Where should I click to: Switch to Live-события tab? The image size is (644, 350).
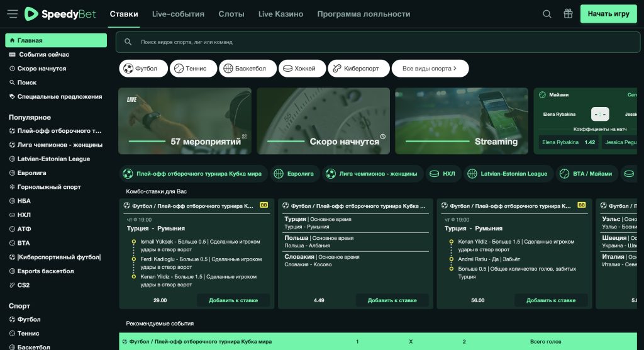point(178,14)
